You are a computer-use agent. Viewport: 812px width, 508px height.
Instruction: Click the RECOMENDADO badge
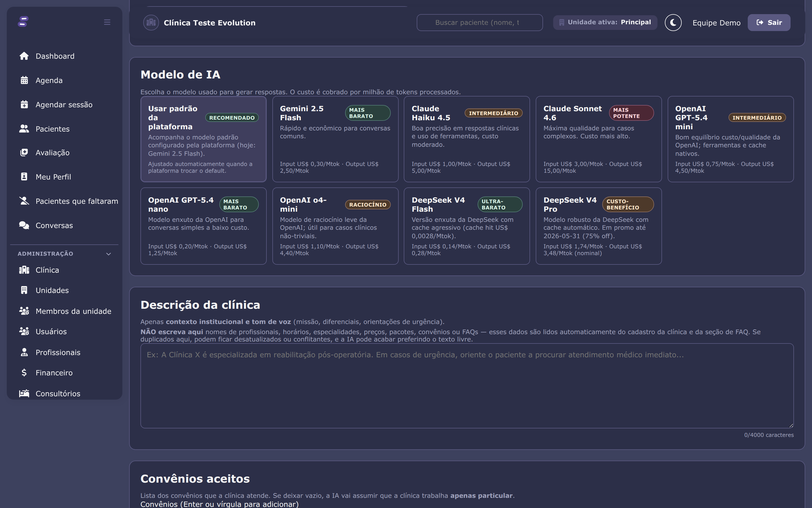[232, 118]
